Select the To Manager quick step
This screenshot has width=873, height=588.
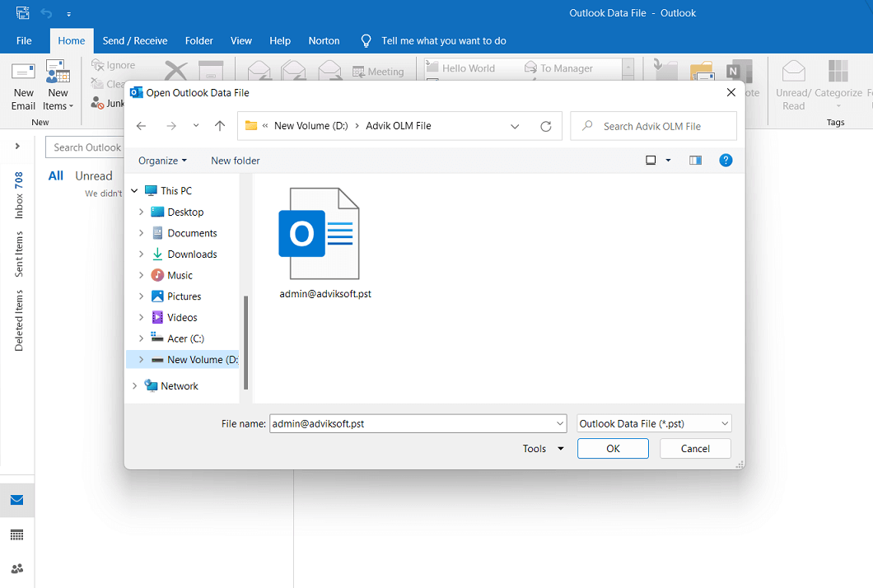(559, 68)
